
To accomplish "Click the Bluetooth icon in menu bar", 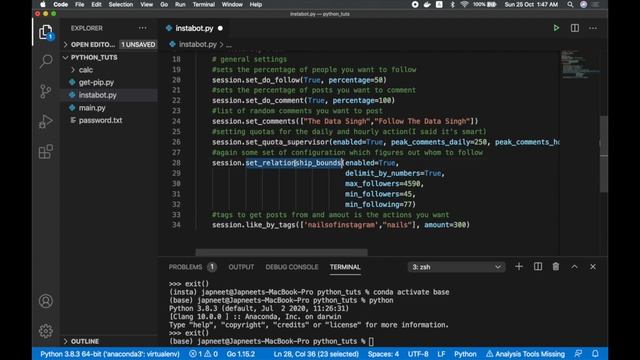I will pos(452,4).
